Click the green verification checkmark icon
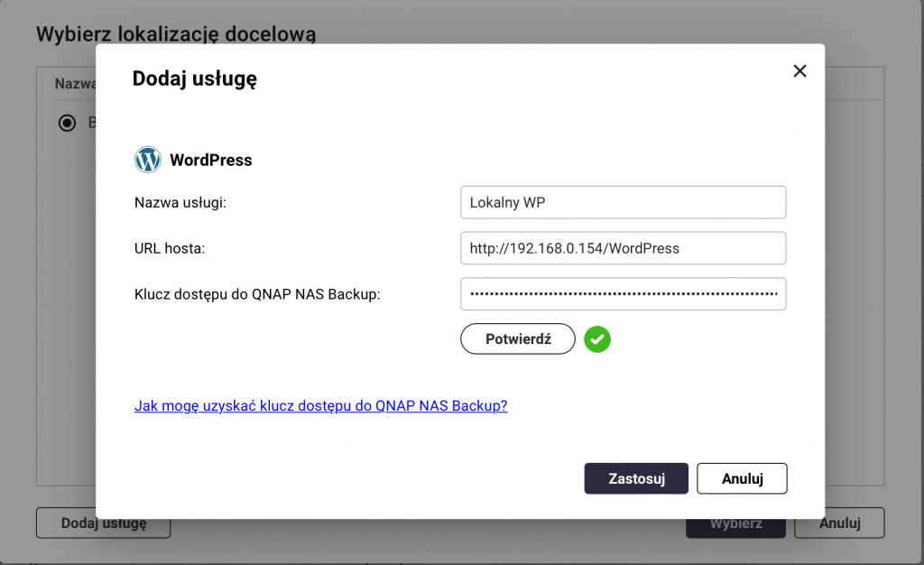This screenshot has width=924, height=565. [596, 339]
